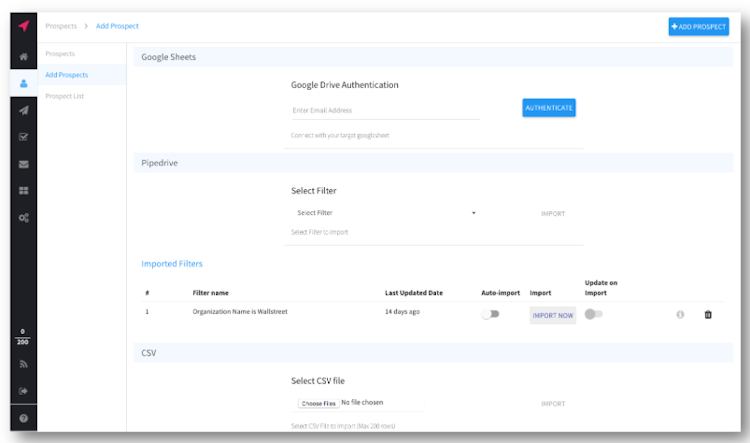Image resolution: width=750 pixels, height=443 pixels.
Task: Open the Home sidebar icon
Action: (23, 56)
